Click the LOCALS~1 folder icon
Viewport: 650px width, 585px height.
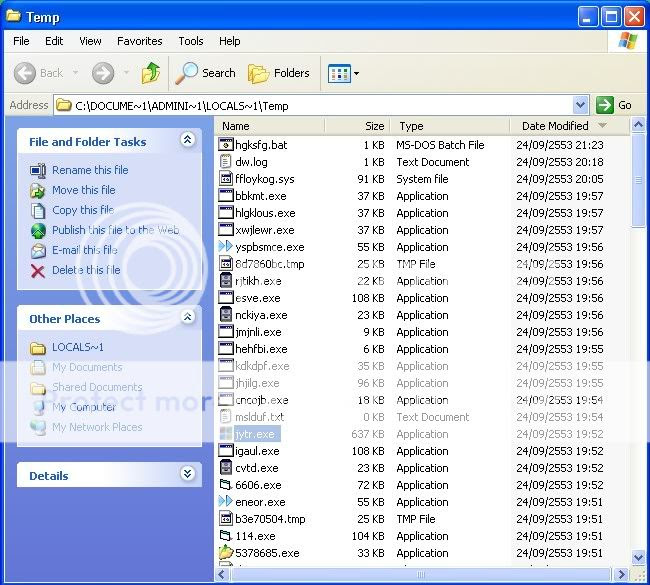38,348
